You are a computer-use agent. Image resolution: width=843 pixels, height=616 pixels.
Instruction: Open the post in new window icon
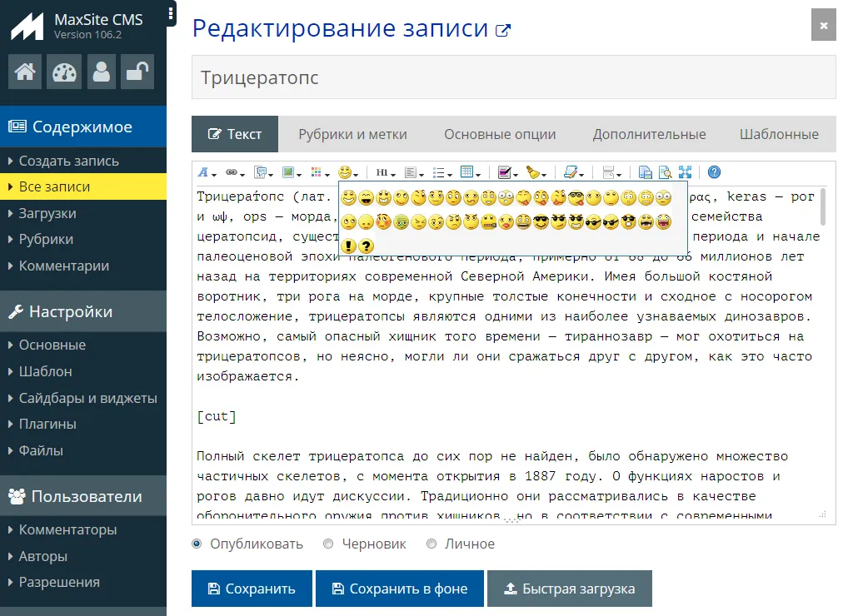pos(503,31)
